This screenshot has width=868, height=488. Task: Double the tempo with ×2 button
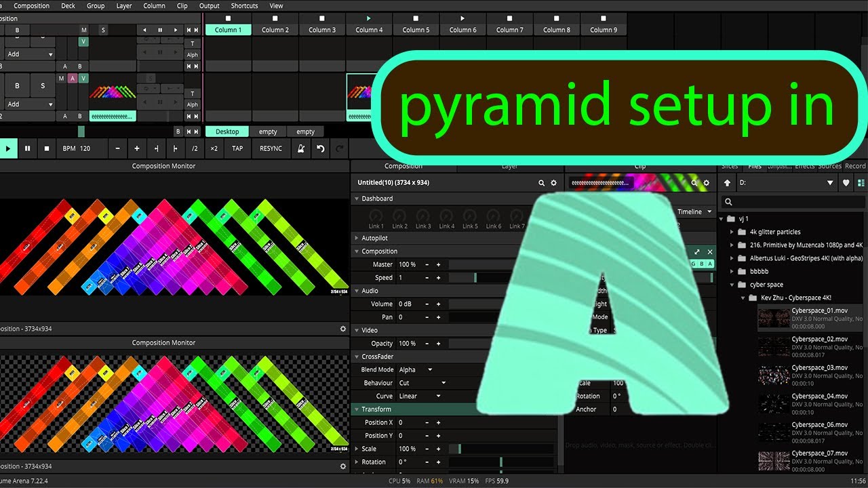point(214,148)
